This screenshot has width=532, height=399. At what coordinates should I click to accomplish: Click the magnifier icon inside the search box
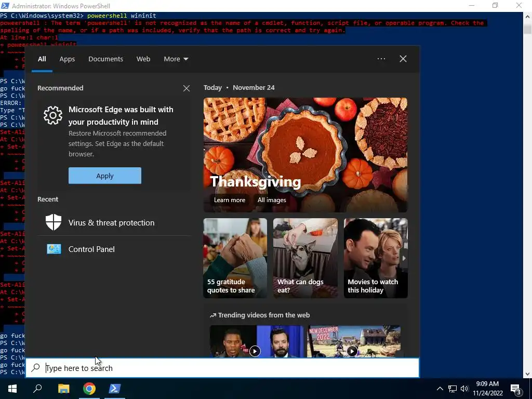coord(36,367)
